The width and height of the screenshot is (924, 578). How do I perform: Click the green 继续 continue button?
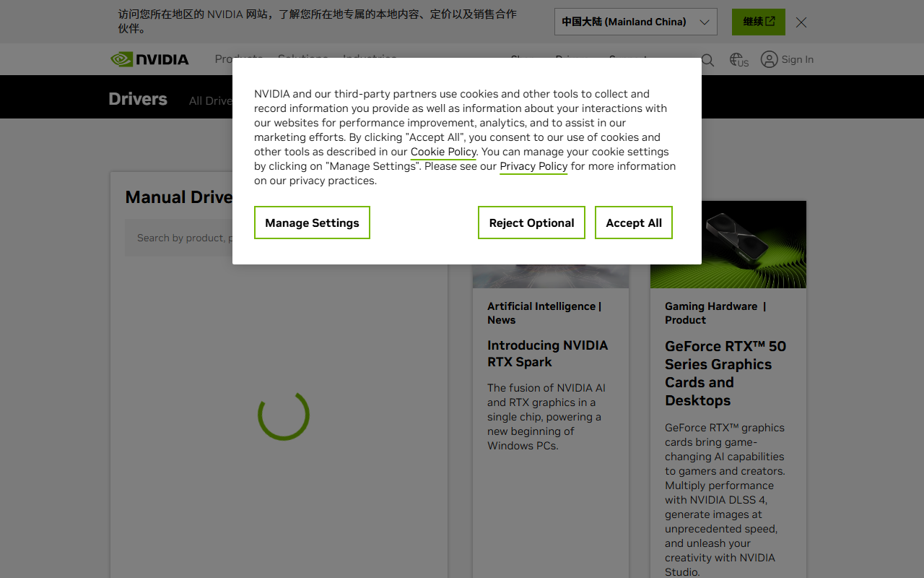[x=759, y=22]
